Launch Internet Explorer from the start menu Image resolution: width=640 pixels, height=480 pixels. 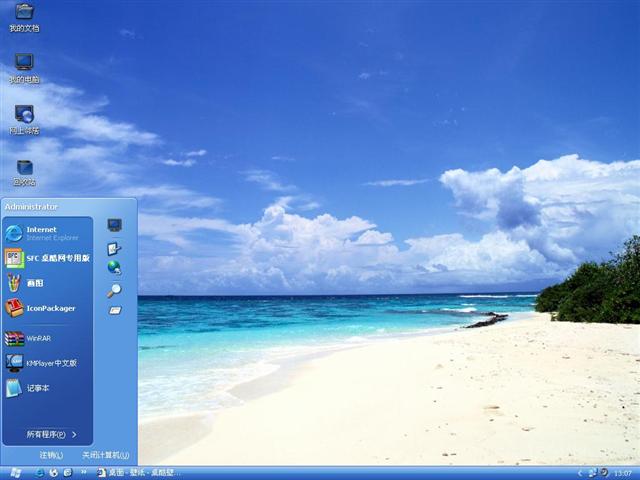[x=48, y=233]
